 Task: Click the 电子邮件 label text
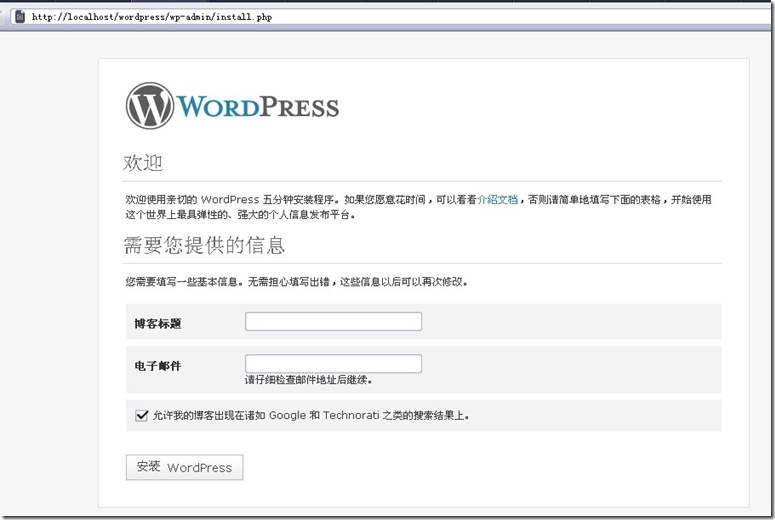click(x=158, y=366)
